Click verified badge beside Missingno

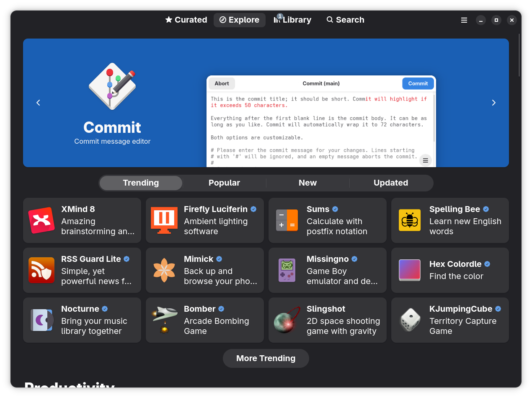pyautogui.click(x=354, y=259)
